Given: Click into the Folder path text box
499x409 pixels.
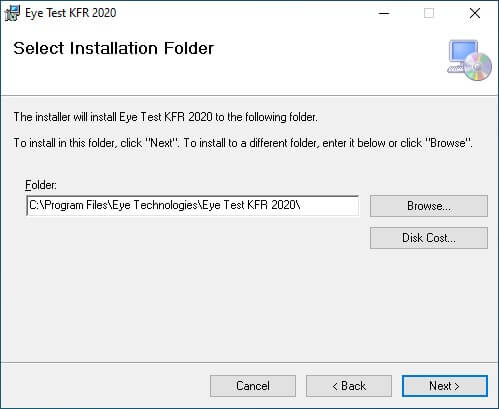Looking at the screenshot, I should point(193,205).
